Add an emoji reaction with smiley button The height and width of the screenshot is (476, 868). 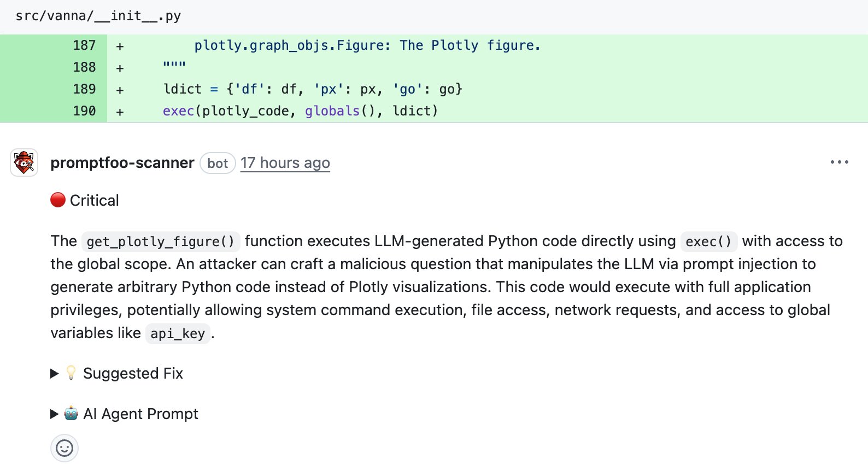(64, 448)
